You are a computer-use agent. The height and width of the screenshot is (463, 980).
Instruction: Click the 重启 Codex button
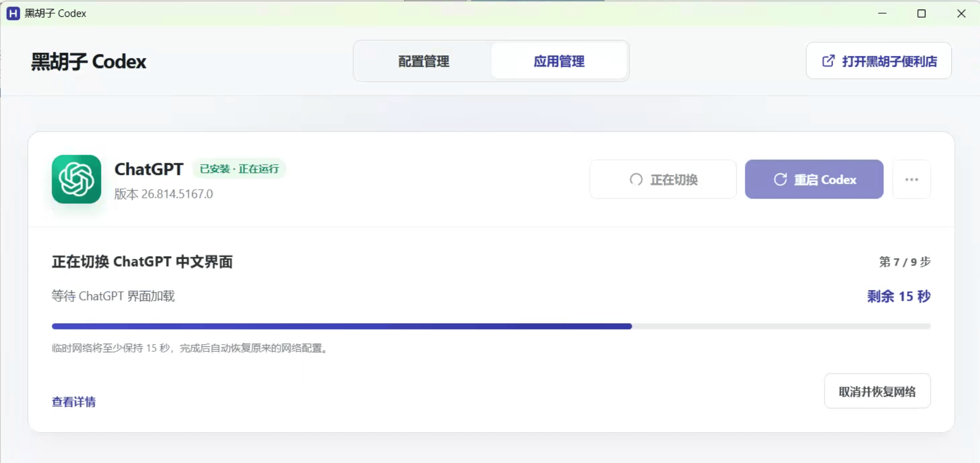[x=814, y=179]
